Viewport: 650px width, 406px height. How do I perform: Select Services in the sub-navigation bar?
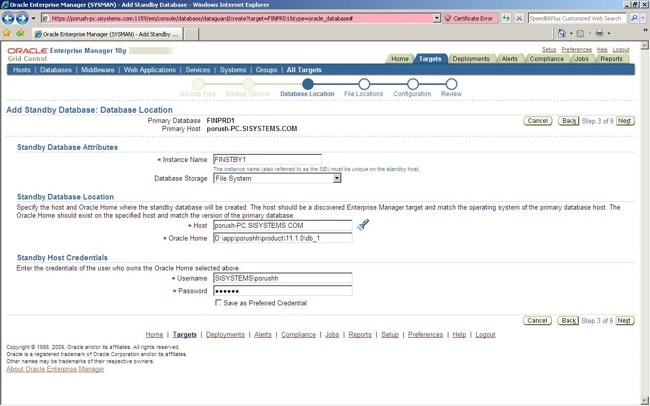[198, 70]
